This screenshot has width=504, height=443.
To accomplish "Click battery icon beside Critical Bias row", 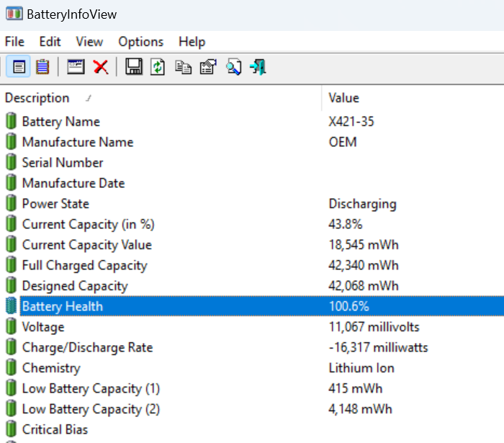I will [x=12, y=429].
